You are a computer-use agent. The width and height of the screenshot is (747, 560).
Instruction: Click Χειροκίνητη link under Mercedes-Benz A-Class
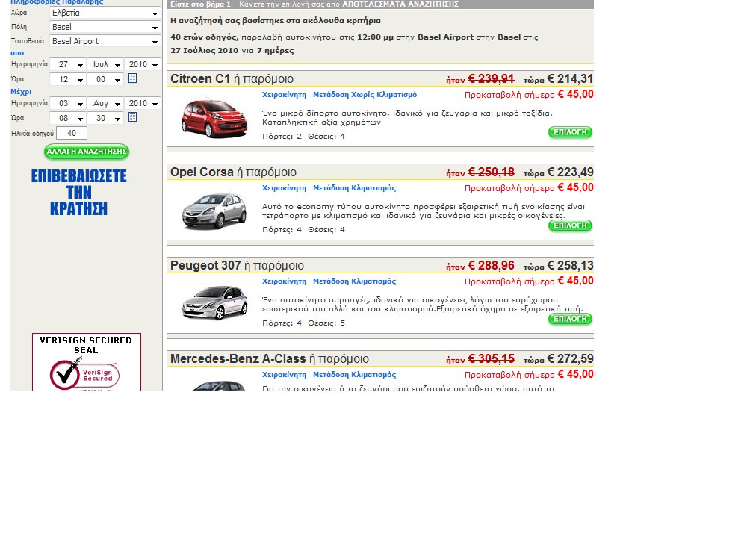click(284, 375)
